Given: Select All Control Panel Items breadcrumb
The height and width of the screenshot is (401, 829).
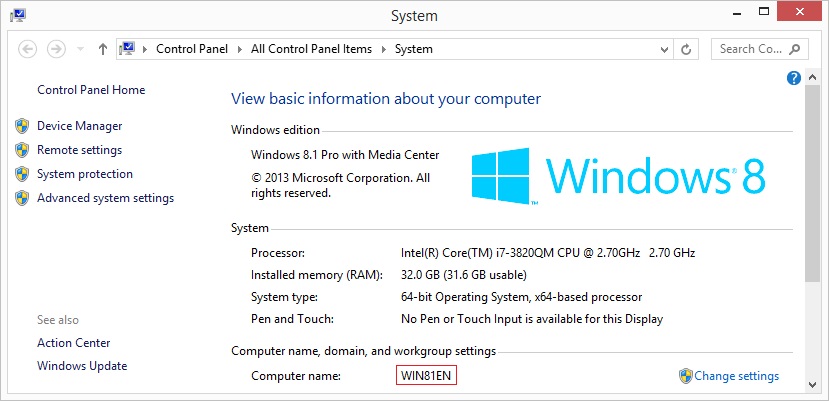Looking at the screenshot, I should [x=311, y=49].
